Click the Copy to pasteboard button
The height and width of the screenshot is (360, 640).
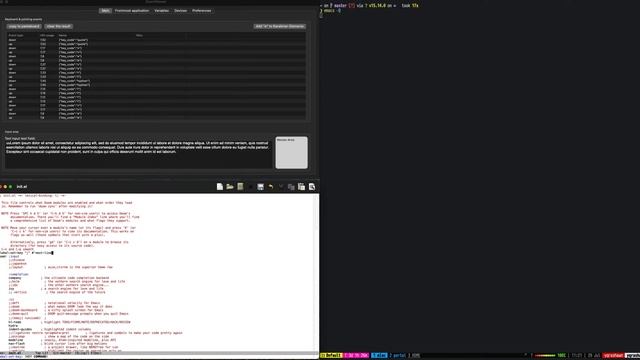click(x=24, y=26)
